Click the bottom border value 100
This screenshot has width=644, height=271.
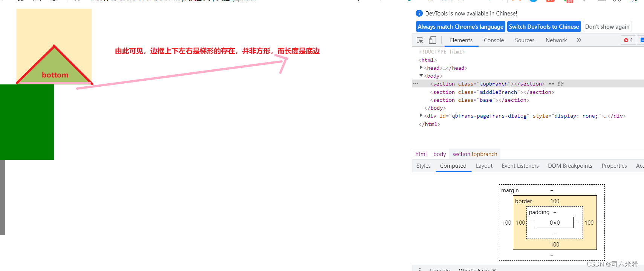pos(555,245)
